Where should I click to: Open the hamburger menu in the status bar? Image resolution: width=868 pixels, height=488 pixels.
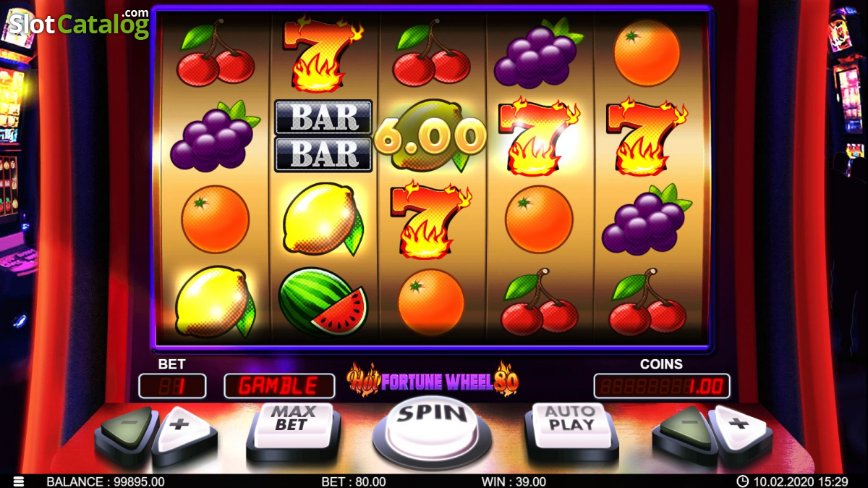click(x=19, y=481)
